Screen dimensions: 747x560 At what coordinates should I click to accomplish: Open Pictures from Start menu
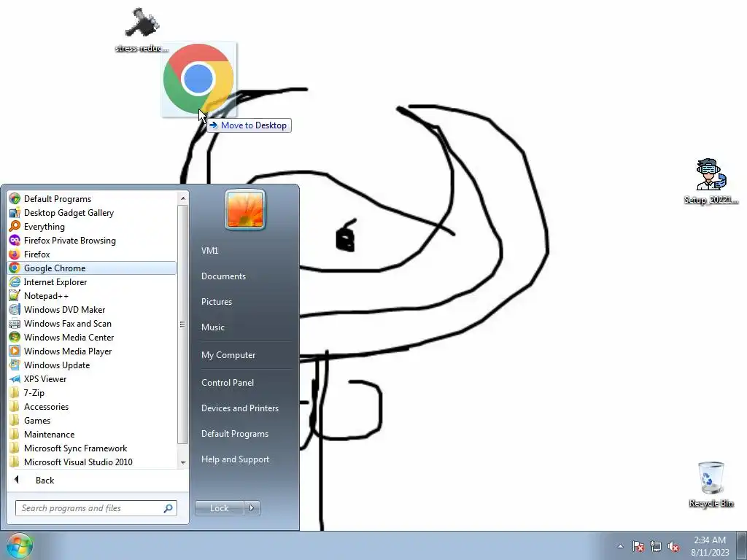[x=216, y=301]
